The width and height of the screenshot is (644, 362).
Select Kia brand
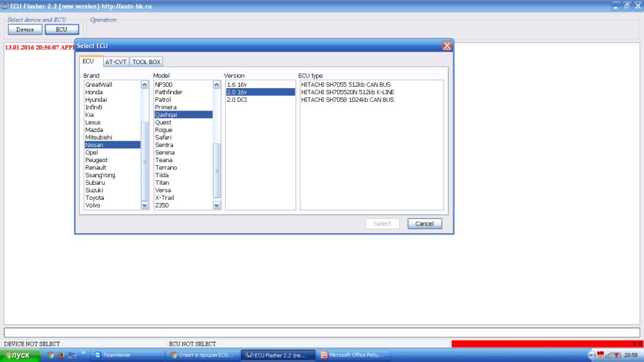(112, 115)
